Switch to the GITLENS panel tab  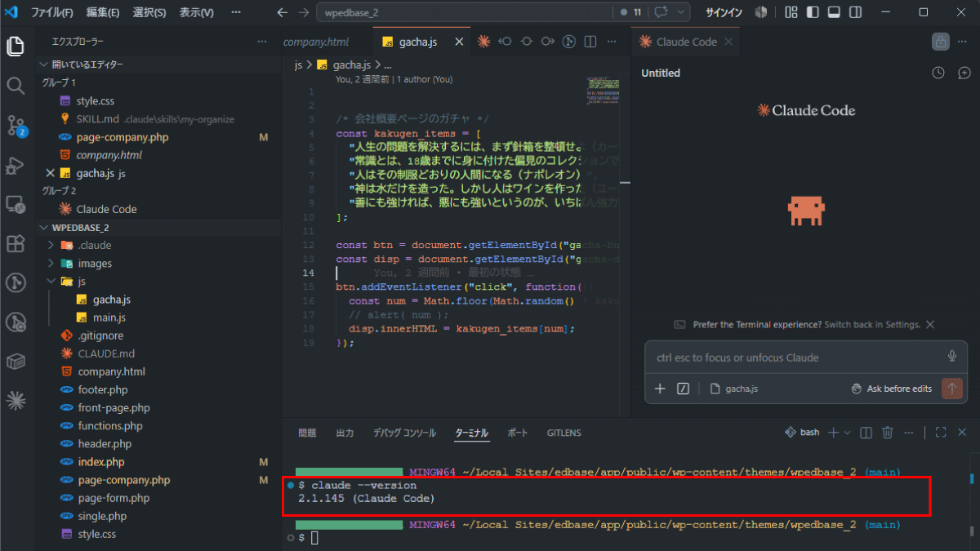563,433
